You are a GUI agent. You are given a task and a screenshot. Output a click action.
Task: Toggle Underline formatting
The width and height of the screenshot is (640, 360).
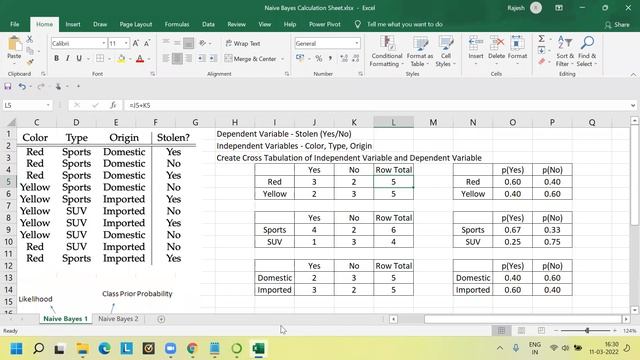(x=79, y=58)
